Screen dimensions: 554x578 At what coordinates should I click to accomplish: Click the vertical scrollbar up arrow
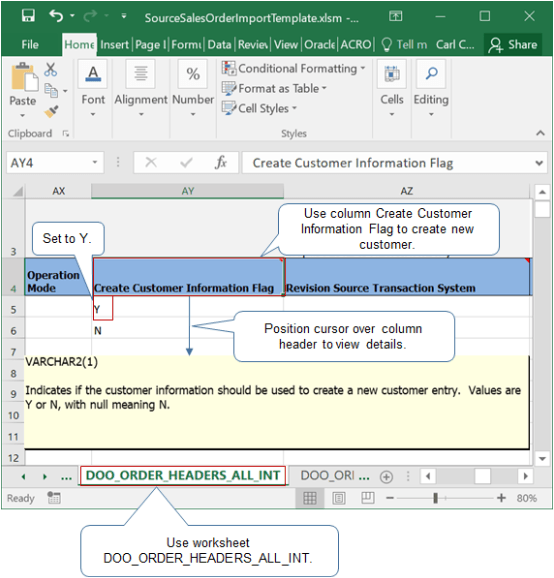(542, 192)
